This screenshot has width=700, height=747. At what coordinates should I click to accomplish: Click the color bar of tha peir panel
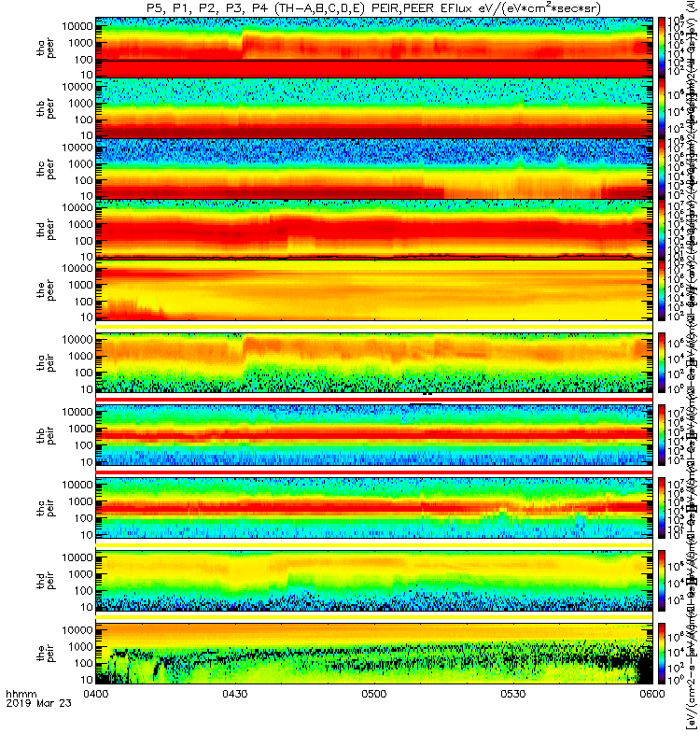click(x=662, y=362)
